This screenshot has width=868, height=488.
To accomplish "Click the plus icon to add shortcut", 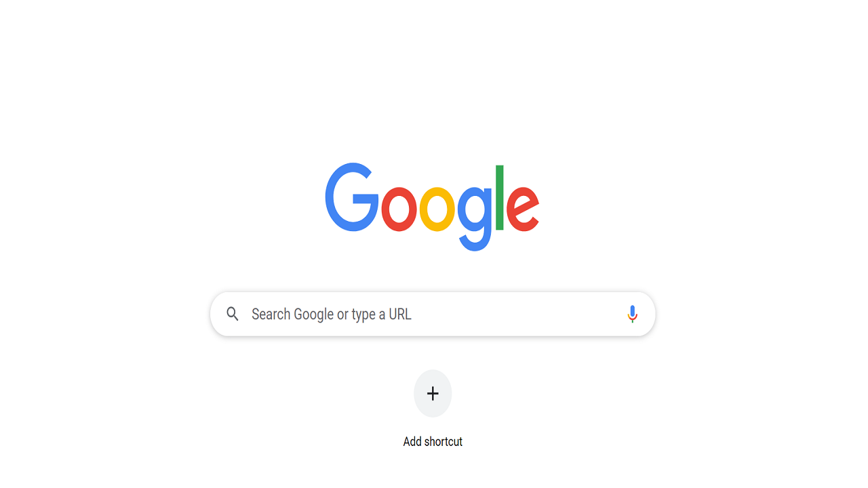I will pos(433,393).
